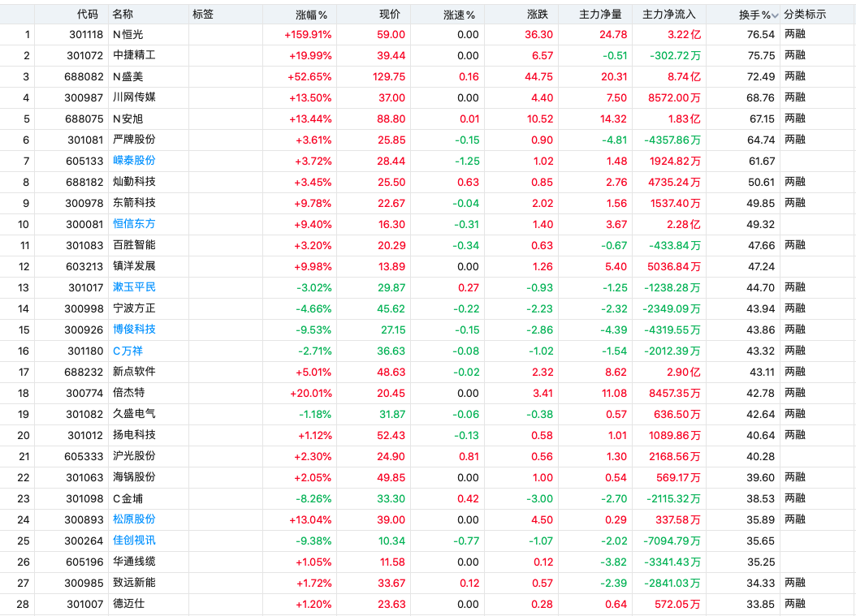The image size is (856, 616).
Task: Click the +20.01% gain cell
Action: click(310, 393)
